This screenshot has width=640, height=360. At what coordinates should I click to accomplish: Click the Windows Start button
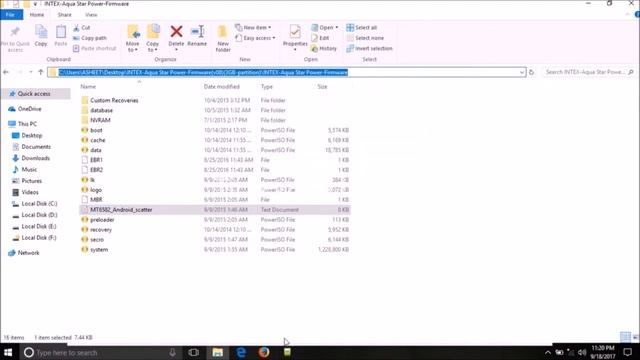8,352
